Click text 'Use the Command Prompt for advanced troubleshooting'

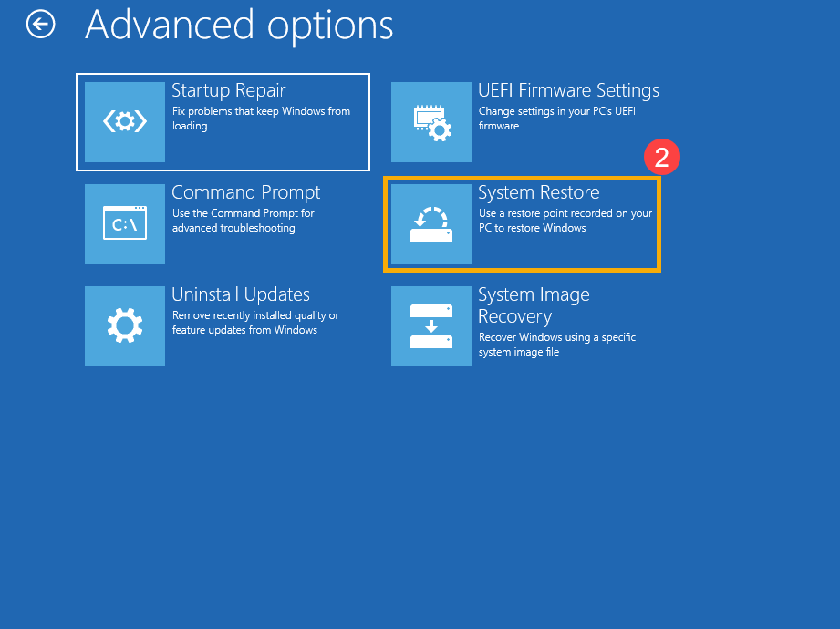pos(243,221)
